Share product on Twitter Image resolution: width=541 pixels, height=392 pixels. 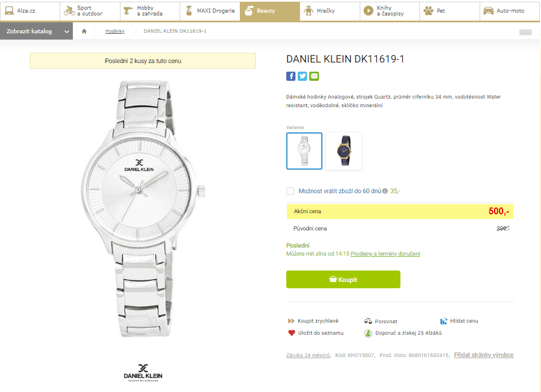(302, 76)
